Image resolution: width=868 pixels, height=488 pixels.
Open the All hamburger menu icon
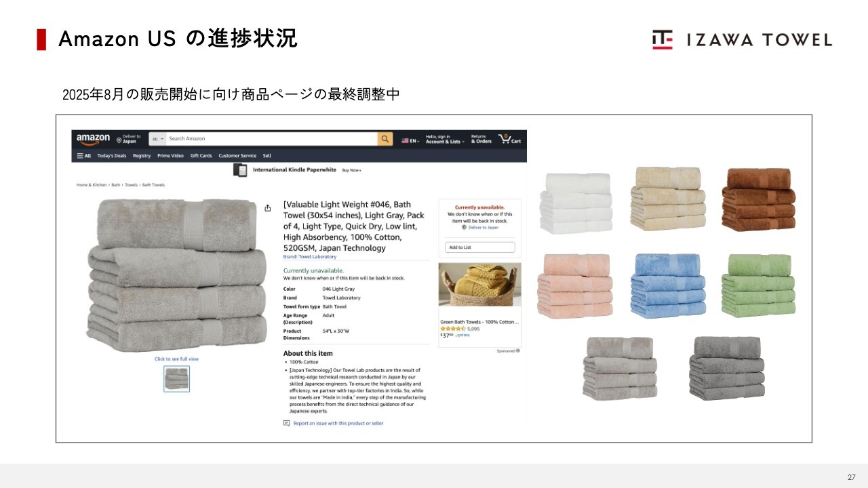tap(80, 156)
